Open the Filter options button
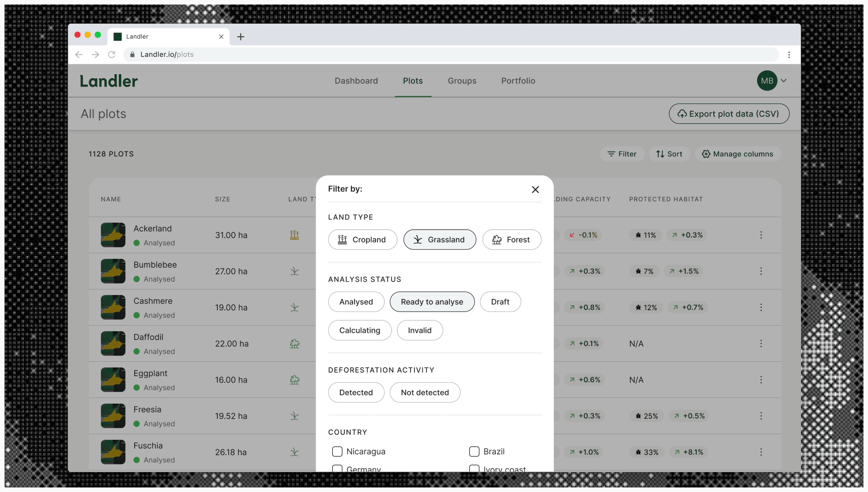This screenshot has height=492, width=868. point(622,154)
